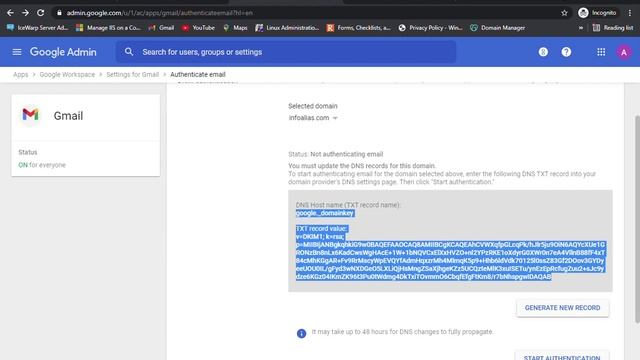
Task: Click the google._domainkey host name text
Action: coord(325,213)
